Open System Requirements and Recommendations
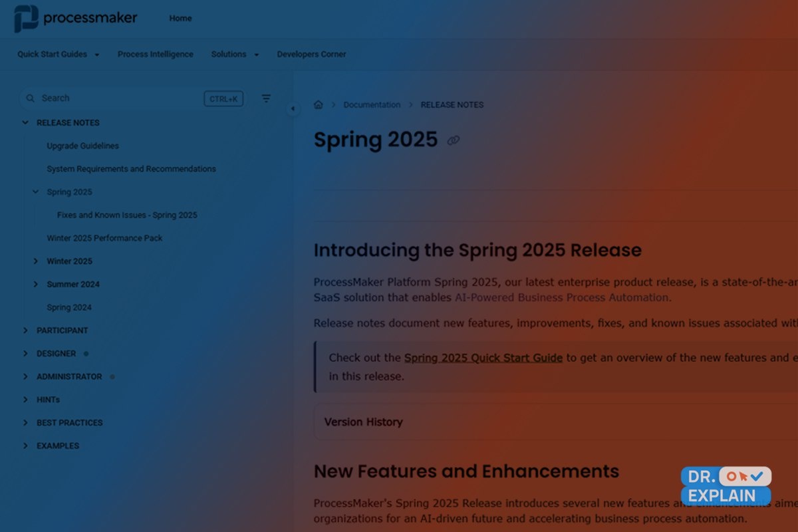This screenshot has width=798, height=532. [x=131, y=169]
